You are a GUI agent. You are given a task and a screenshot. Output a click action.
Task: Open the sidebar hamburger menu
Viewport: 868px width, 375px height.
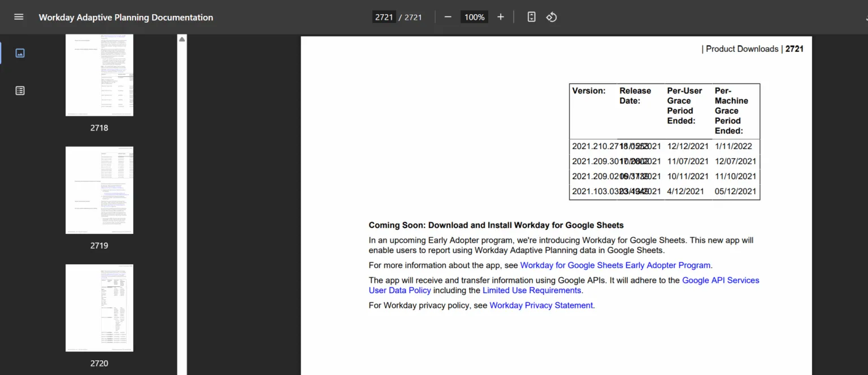[x=19, y=17]
